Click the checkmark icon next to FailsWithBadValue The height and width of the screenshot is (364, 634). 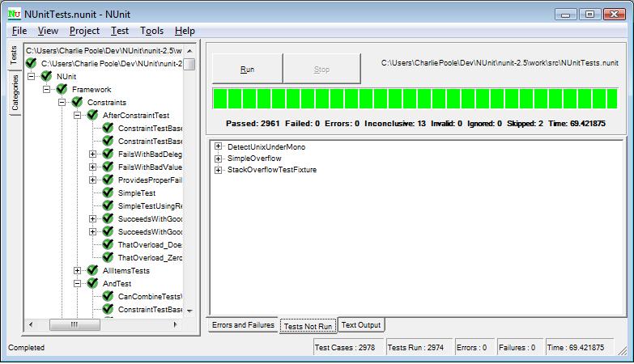[x=108, y=167]
